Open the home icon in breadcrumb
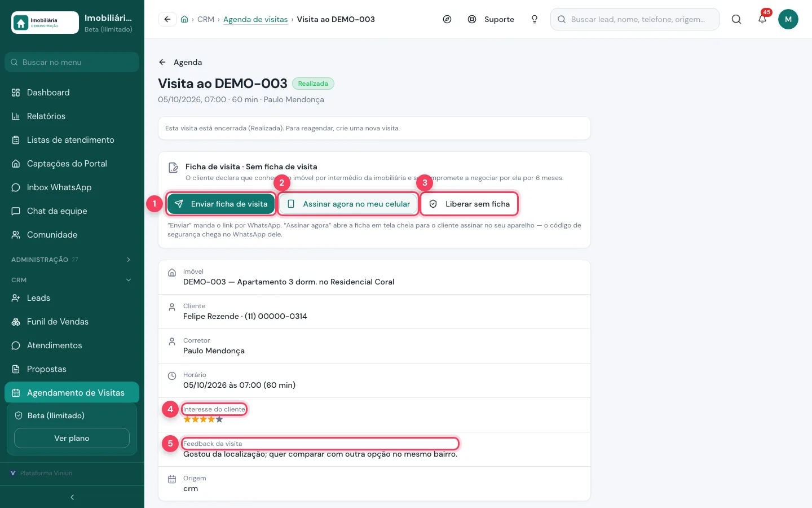 [x=184, y=19]
